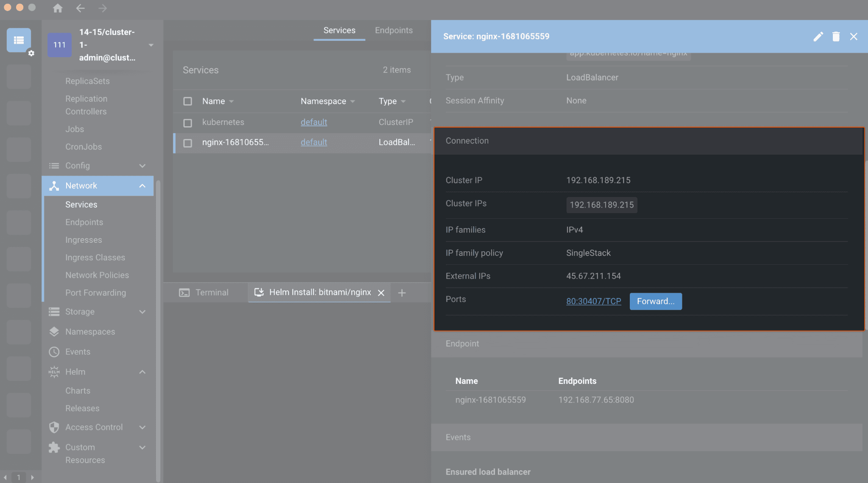Add a new dock tab with plus icon
This screenshot has width=868, height=483.
coord(402,293)
